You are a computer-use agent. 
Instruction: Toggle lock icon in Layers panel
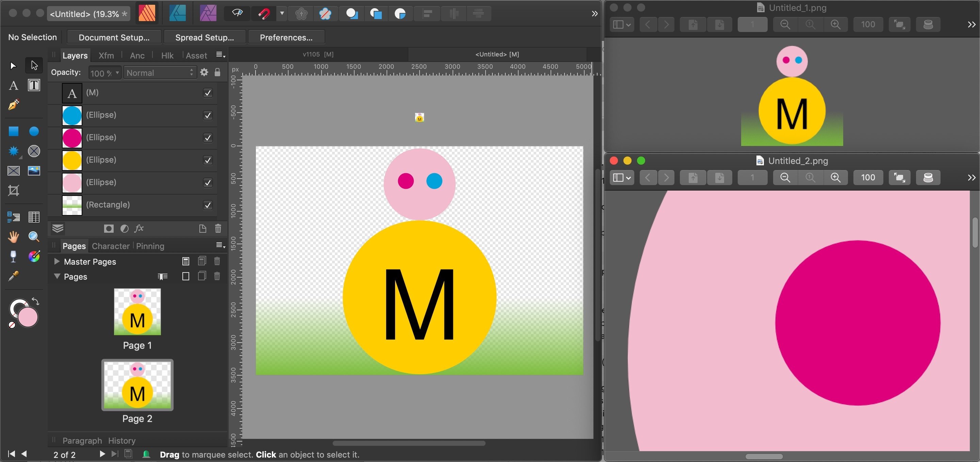coord(217,72)
